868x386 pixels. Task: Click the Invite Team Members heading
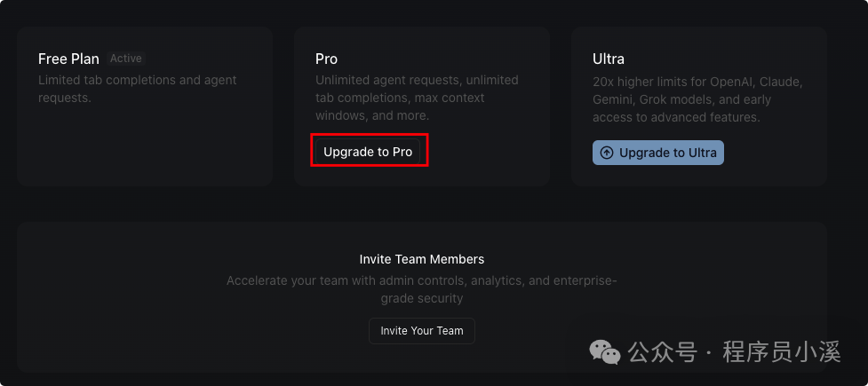tap(422, 259)
